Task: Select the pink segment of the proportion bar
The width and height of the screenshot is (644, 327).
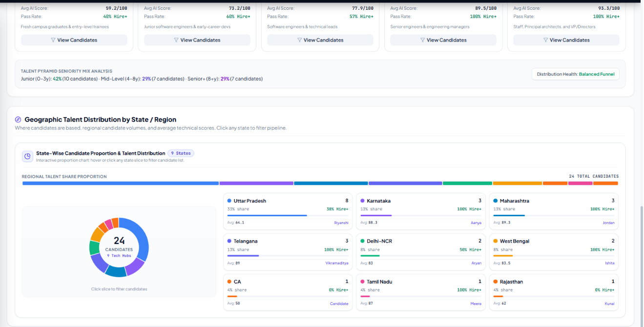Action: 580,184
